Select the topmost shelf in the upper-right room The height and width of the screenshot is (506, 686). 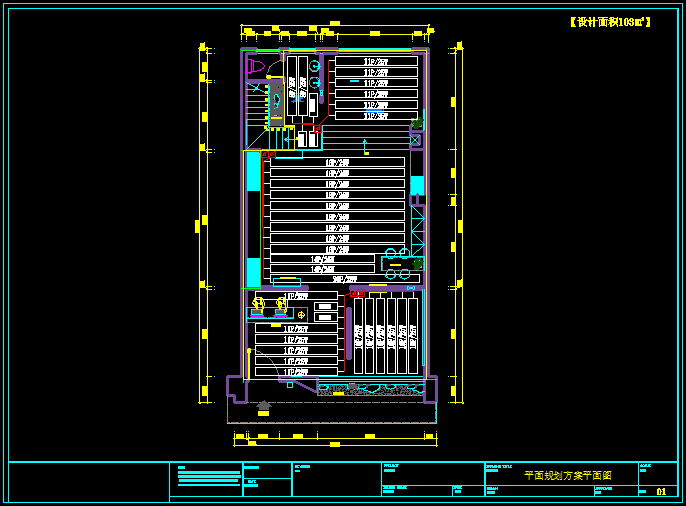(376, 61)
